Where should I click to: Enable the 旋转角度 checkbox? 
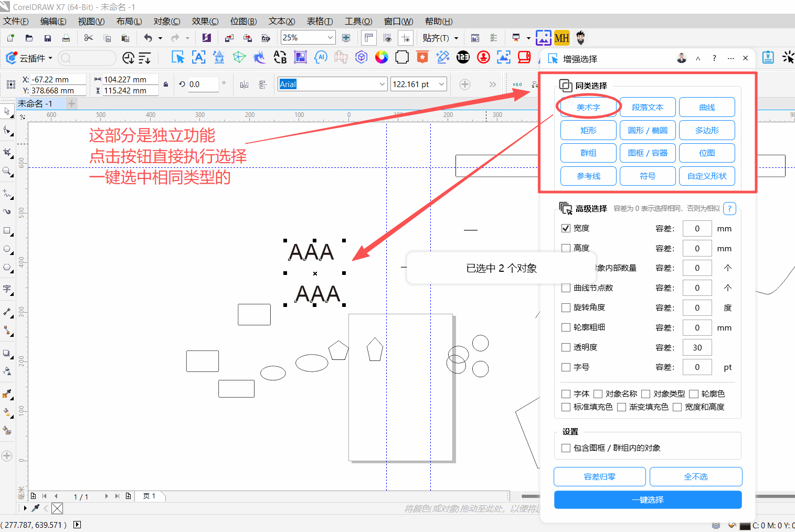click(x=566, y=307)
